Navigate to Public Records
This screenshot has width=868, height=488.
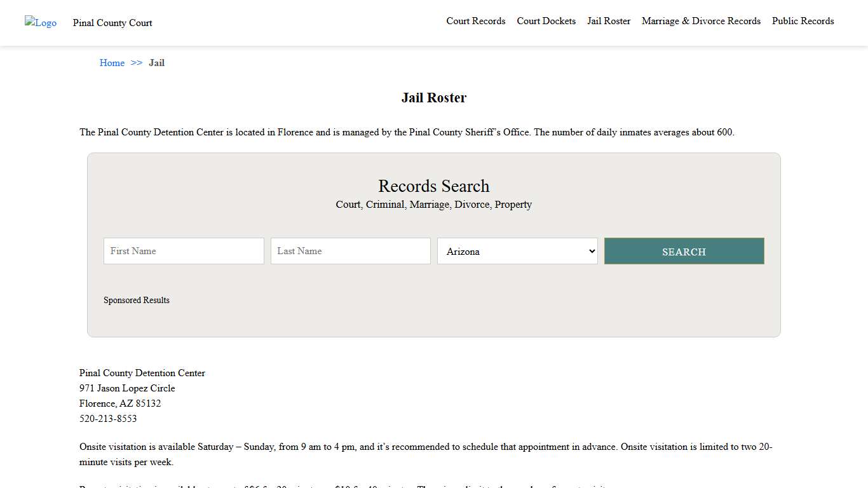[803, 21]
